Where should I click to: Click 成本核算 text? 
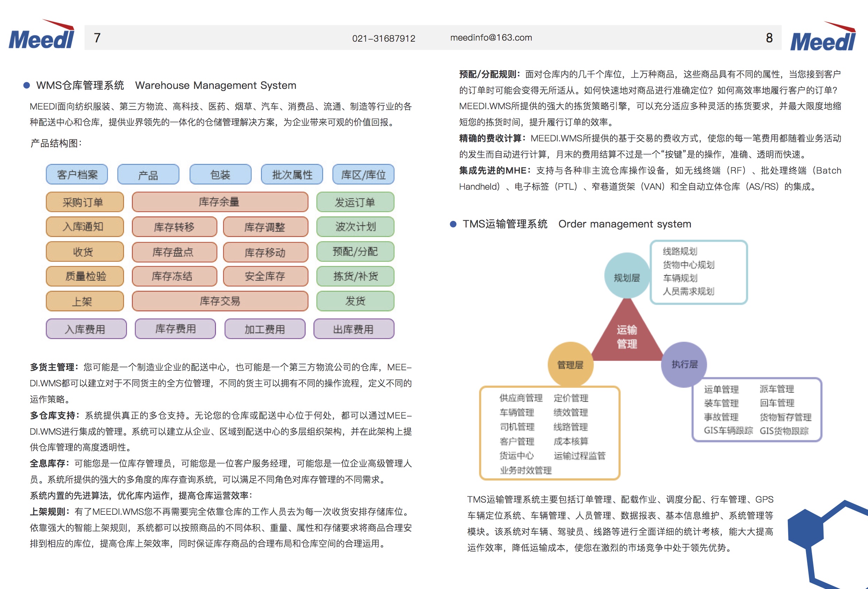[571, 441]
